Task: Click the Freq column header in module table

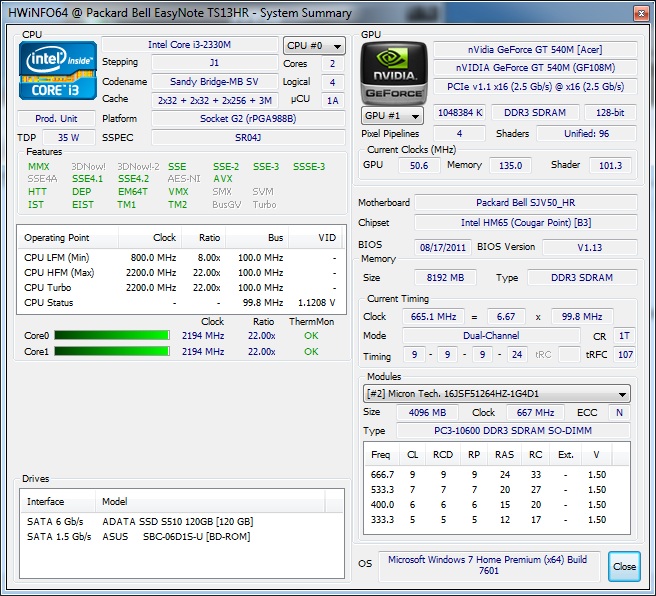Action: tap(381, 455)
